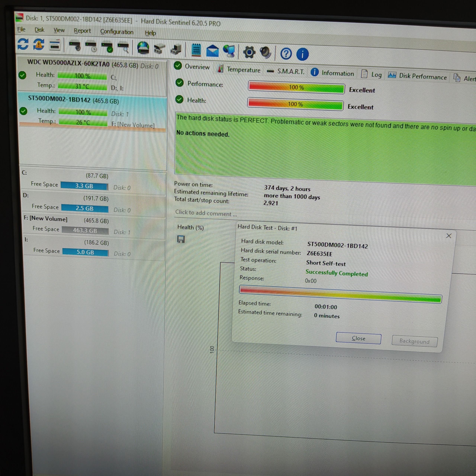
Task: Click the F: [New Volume] partition label
Action: (45, 218)
